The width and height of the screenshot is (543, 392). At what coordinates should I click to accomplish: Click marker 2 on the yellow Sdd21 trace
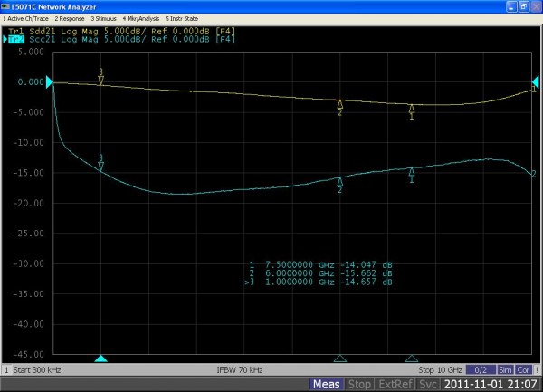click(x=340, y=108)
